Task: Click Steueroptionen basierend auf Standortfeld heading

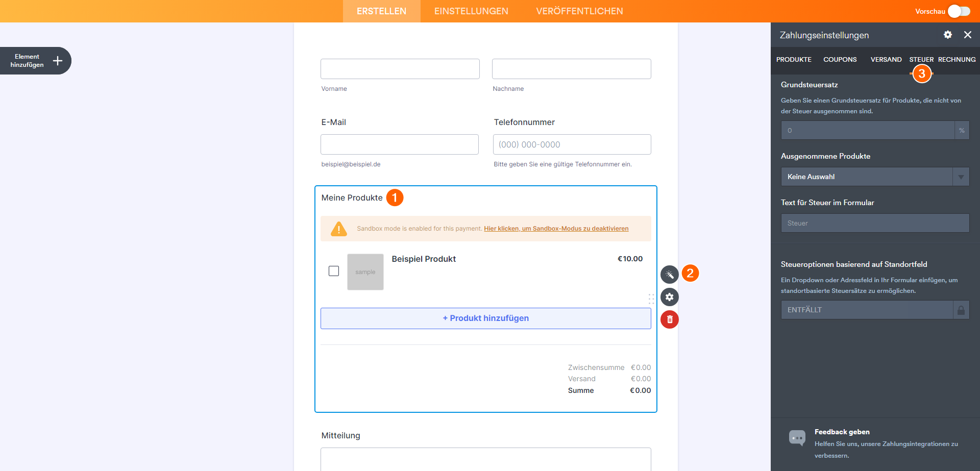Action: click(x=854, y=264)
